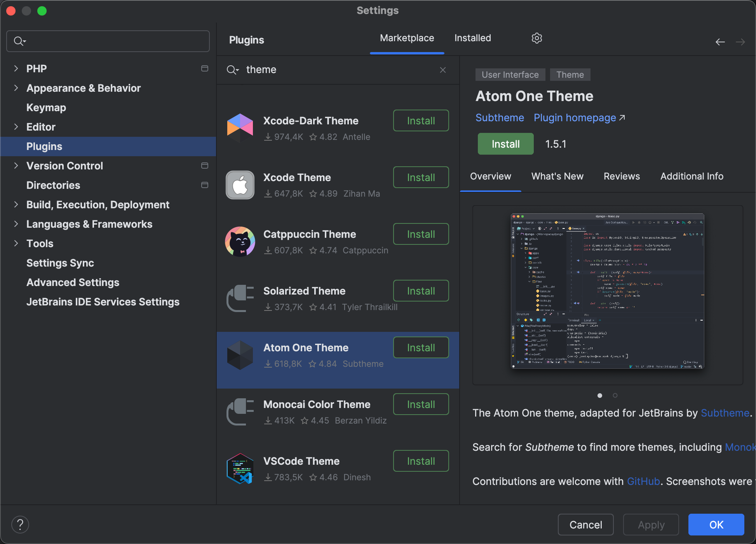
Task: Click the back navigation arrow
Action: 720,42
